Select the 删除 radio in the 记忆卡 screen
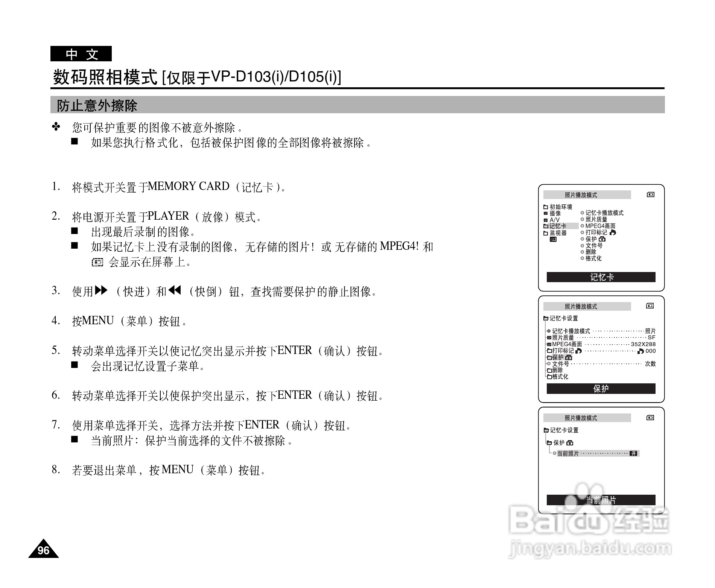The height and width of the screenshot is (588, 715). tap(583, 252)
